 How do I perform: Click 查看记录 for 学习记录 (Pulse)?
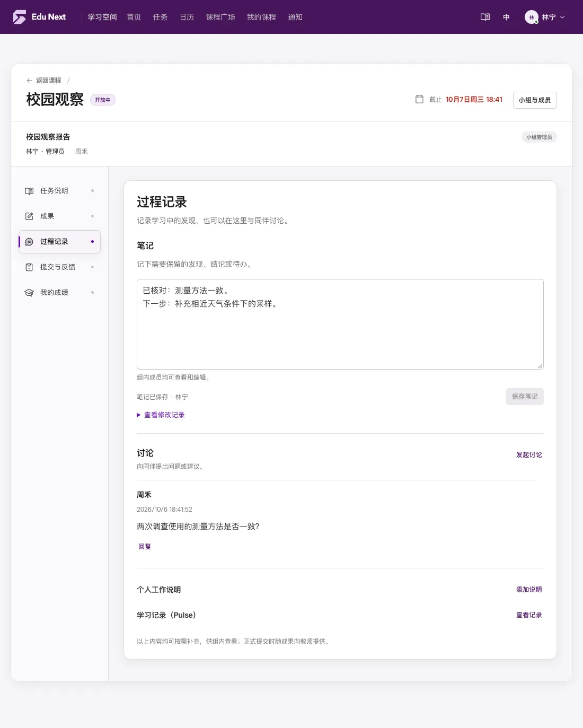pyautogui.click(x=529, y=615)
